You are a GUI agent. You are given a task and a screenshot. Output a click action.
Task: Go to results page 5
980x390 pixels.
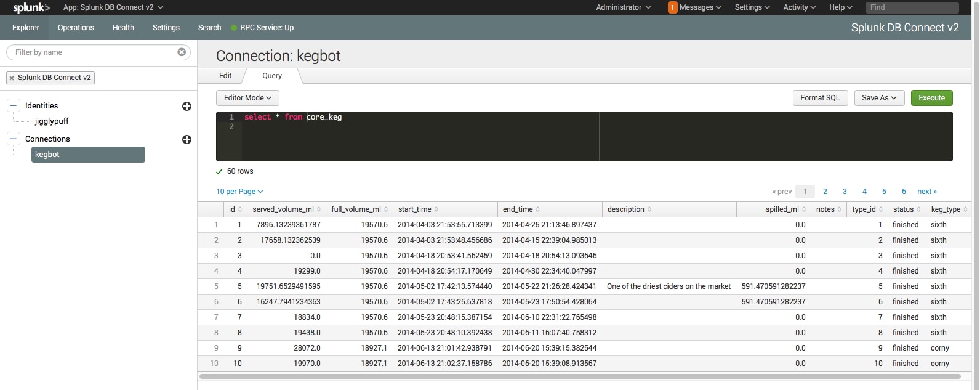click(x=884, y=192)
